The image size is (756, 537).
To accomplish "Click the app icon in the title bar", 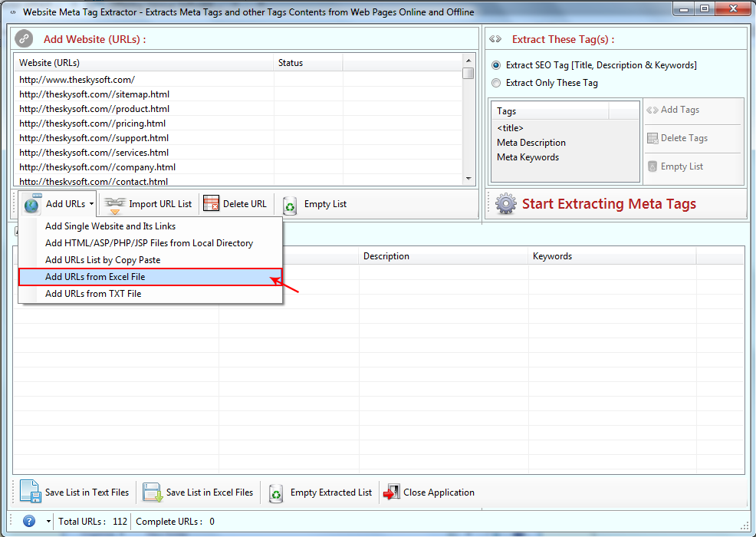I will [x=13, y=12].
